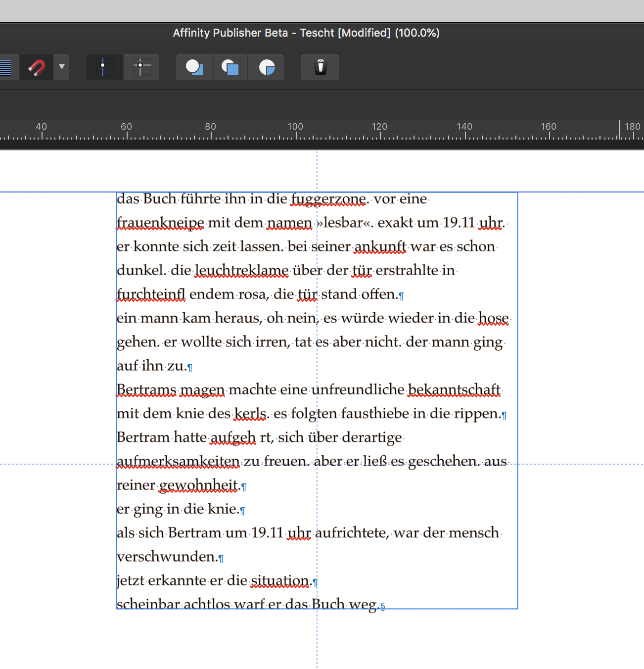The width and height of the screenshot is (644, 669).
Task: Open the Assistant tuxedo icon
Action: pos(321,67)
